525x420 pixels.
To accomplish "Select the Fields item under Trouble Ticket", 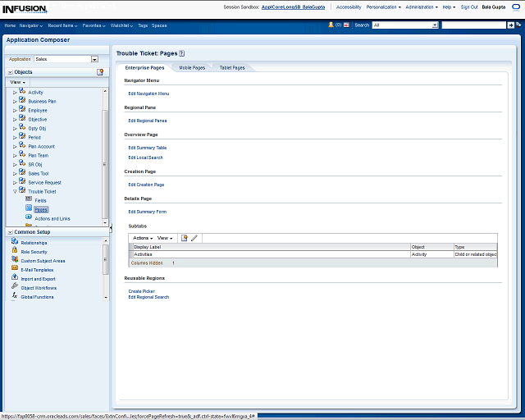I will (x=40, y=200).
